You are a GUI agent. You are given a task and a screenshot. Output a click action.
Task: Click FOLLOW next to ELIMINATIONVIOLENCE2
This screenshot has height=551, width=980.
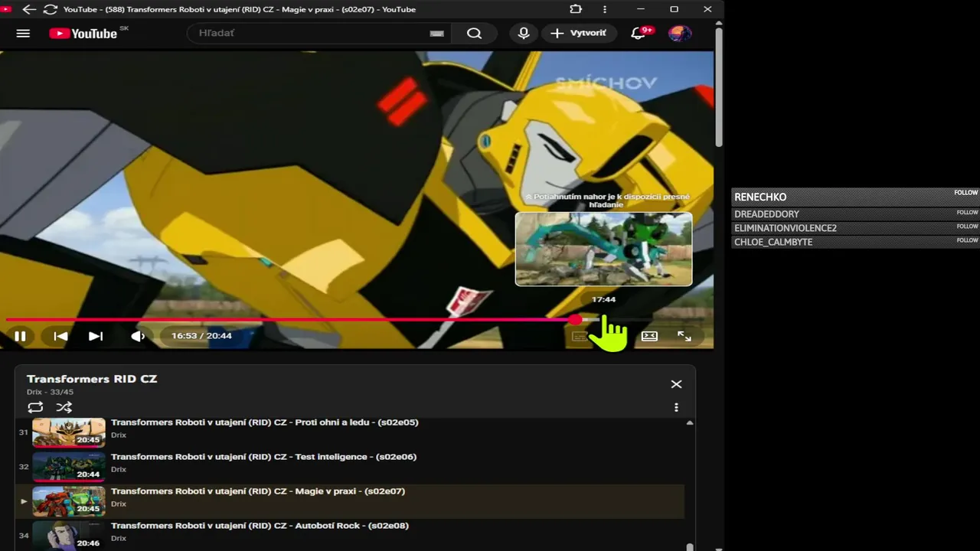tap(967, 227)
